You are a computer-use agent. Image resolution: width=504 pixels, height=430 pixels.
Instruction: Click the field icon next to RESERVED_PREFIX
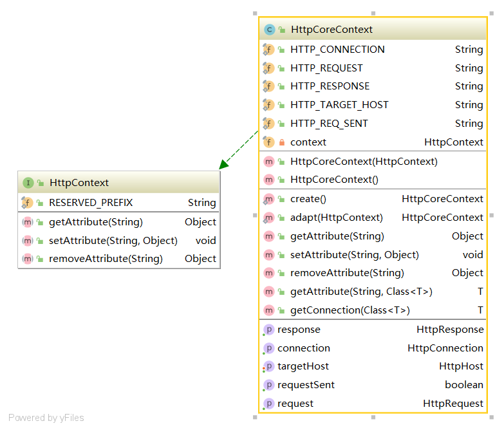[27, 203]
